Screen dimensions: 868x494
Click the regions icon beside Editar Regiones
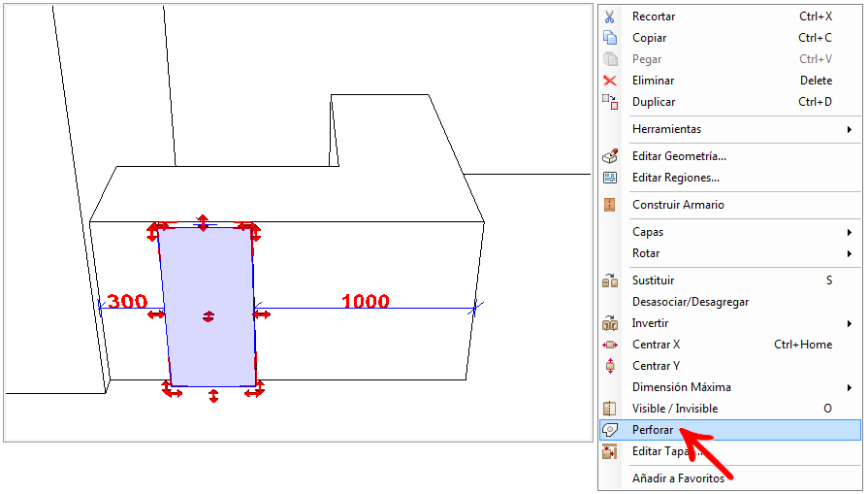[609, 178]
